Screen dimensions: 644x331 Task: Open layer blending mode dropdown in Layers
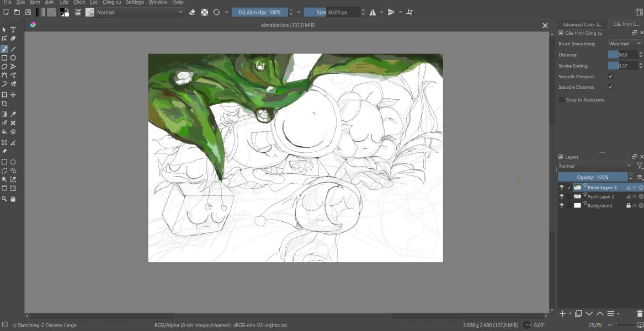tap(595, 166)
